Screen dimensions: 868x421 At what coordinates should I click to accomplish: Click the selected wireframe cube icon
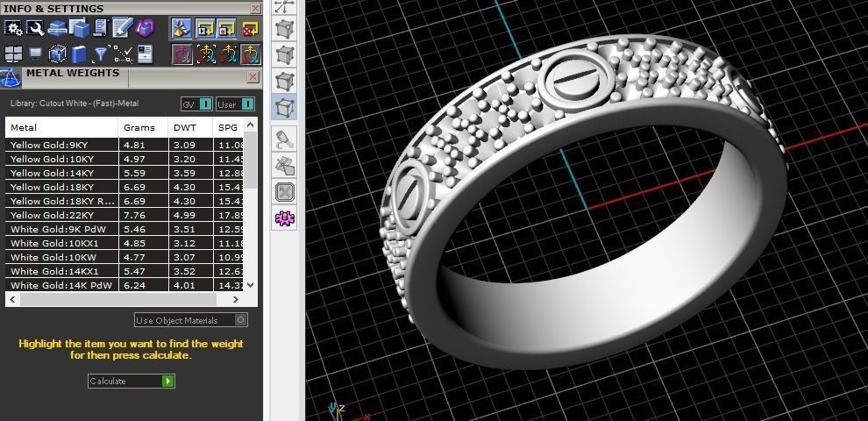tap(57, 54)
